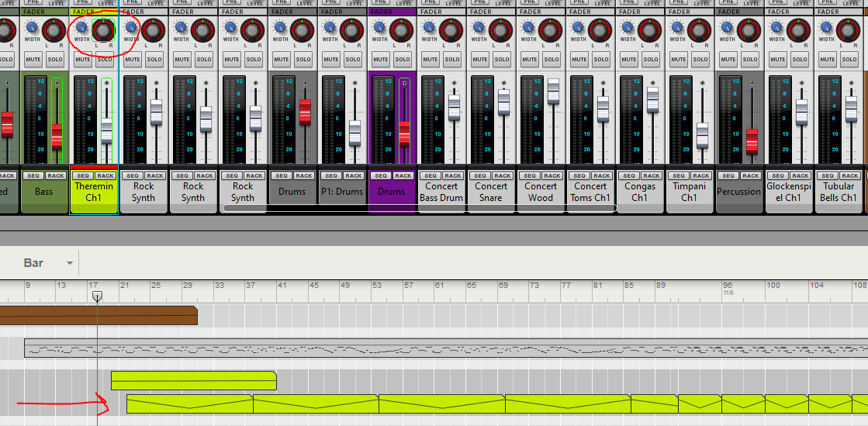Solo the Bass channel
Screen dimensions: 868x426
pos(55,60)
